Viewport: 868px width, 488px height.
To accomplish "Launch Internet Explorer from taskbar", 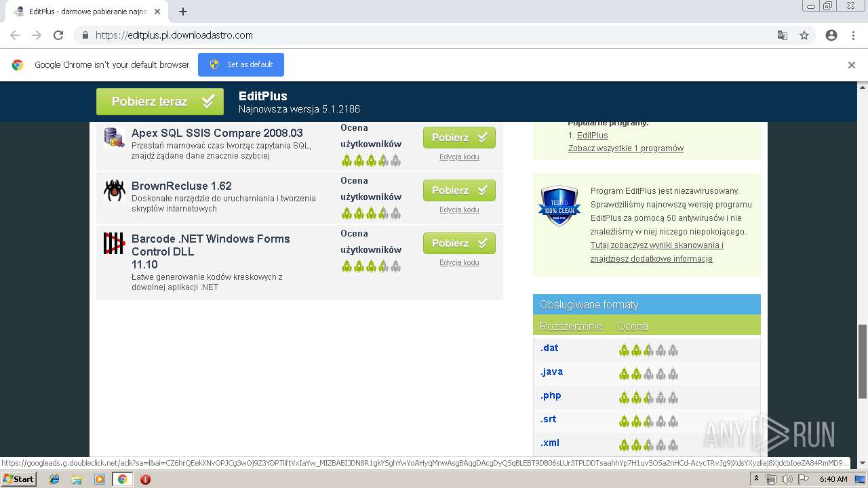I will pyautogui.click(x=54, y=479).
